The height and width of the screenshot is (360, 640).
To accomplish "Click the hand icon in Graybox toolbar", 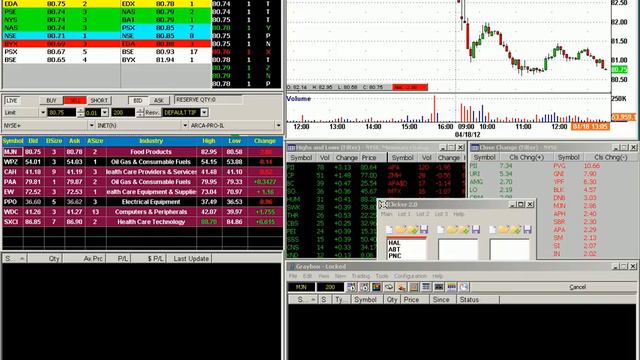I will pyautogui.click(x=401, y=287).
